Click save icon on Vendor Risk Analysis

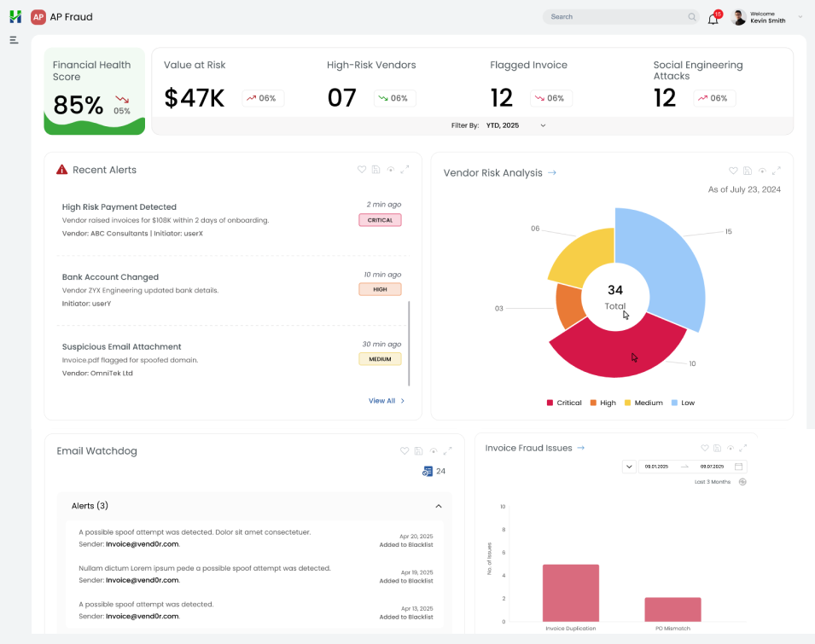pyautogui.click(x=748, y=171)
